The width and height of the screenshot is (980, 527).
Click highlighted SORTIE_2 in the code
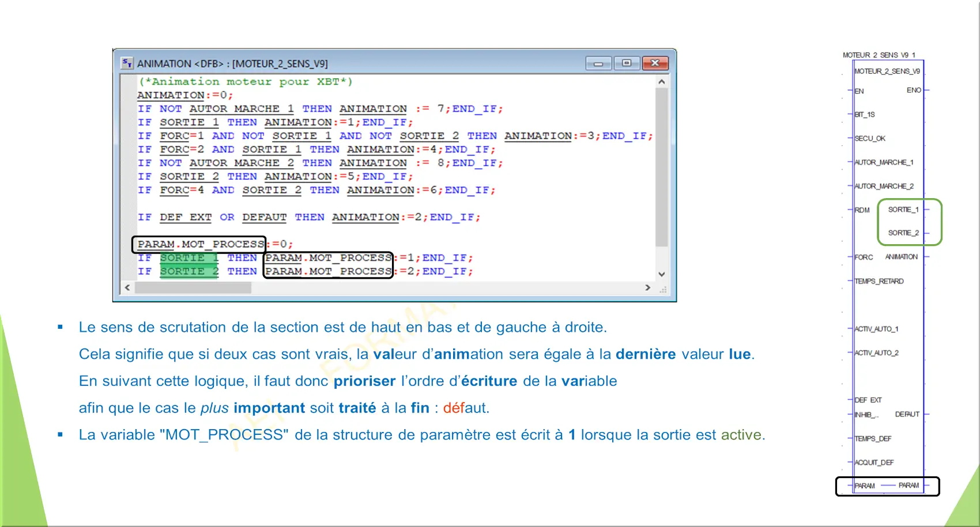click(x=189, y=271)
